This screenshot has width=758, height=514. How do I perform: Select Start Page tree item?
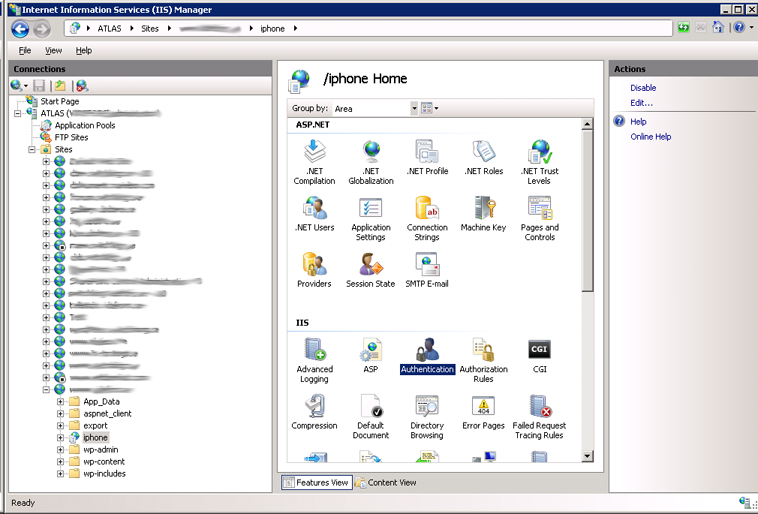(x=59, y=101)
